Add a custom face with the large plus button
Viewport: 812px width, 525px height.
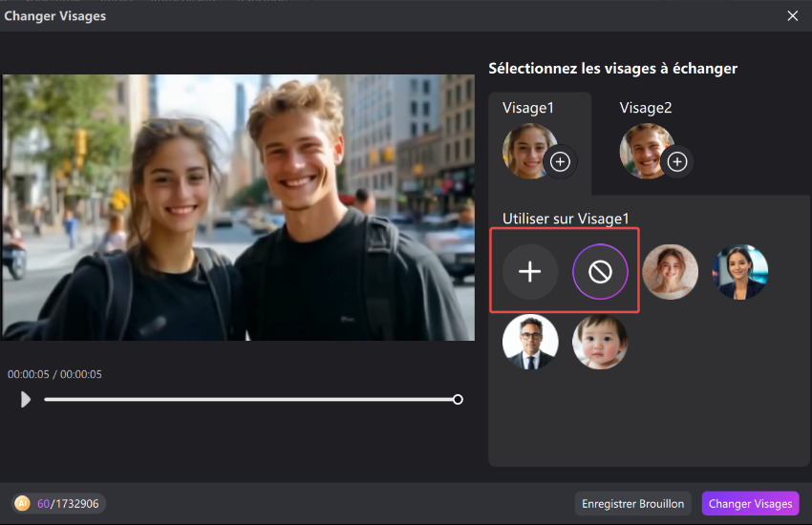[x=529, y=272]
